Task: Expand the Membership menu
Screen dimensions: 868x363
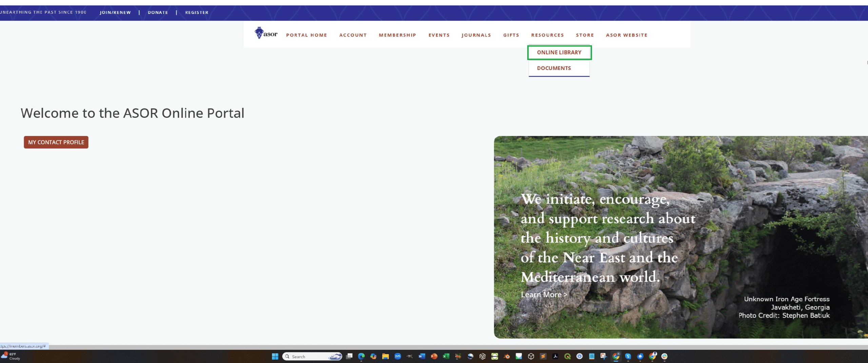Action: pos(397,35)
